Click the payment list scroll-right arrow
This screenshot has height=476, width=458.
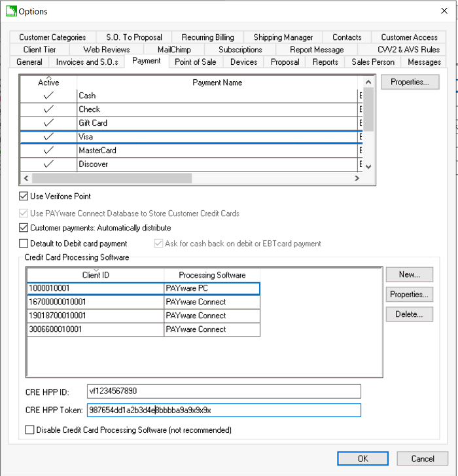pyautogui.click(x=357, y=178)
